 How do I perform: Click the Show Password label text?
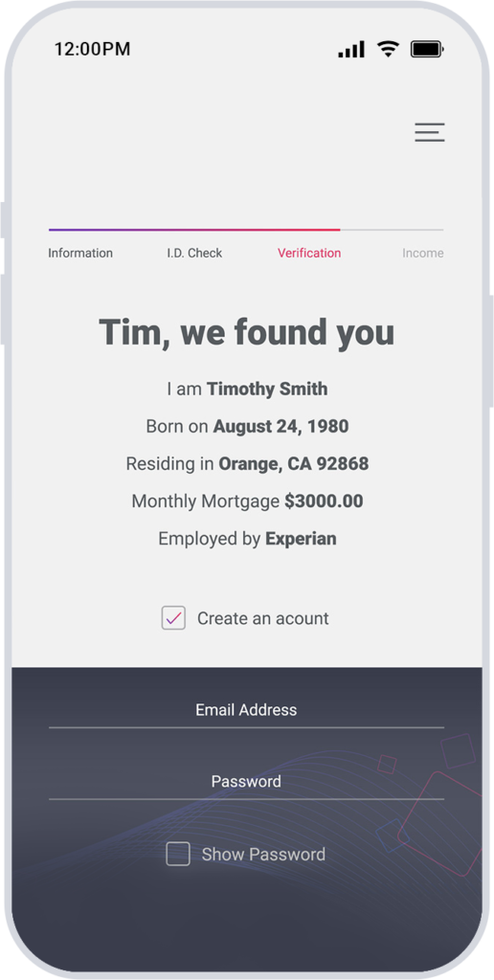point(263,855)
